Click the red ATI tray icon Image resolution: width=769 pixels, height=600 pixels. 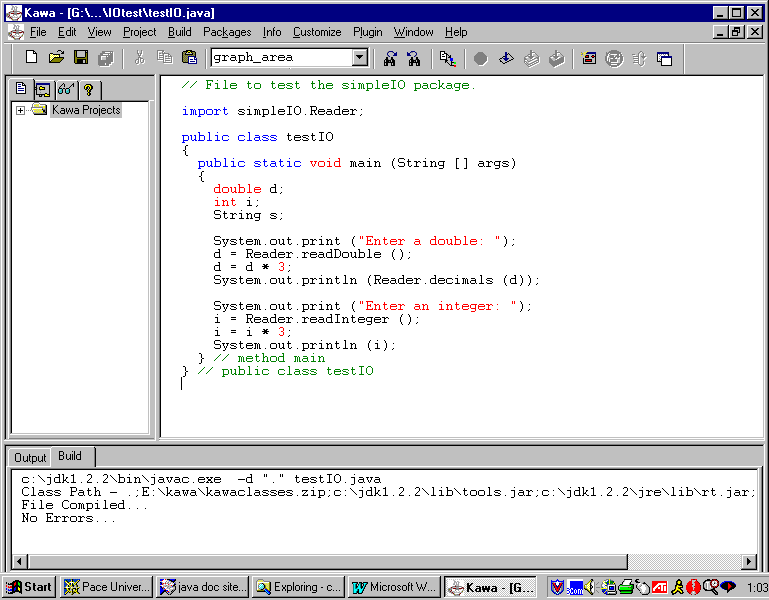[660, 587]
